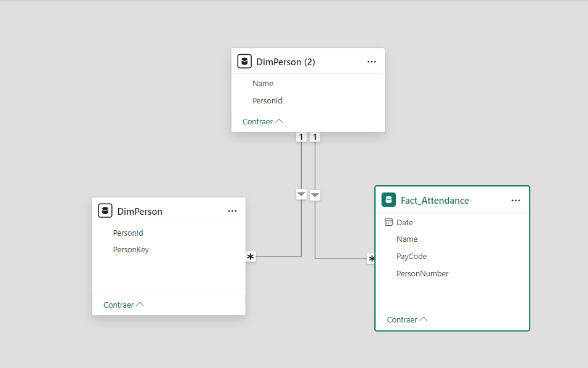
Task: Collapse the Fact_Attendance table with Contraer
Action: tap(407, 319)
